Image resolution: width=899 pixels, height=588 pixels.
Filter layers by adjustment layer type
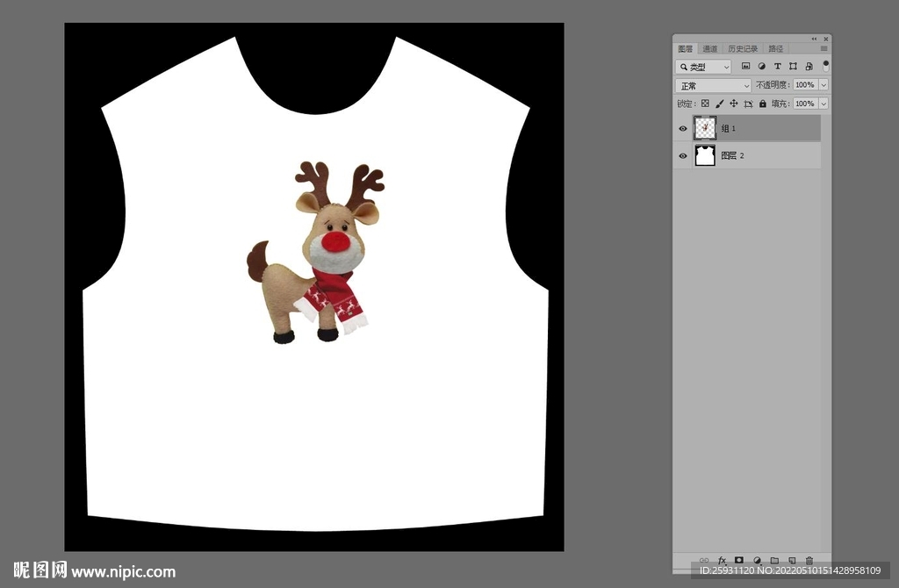click(761, 67)
